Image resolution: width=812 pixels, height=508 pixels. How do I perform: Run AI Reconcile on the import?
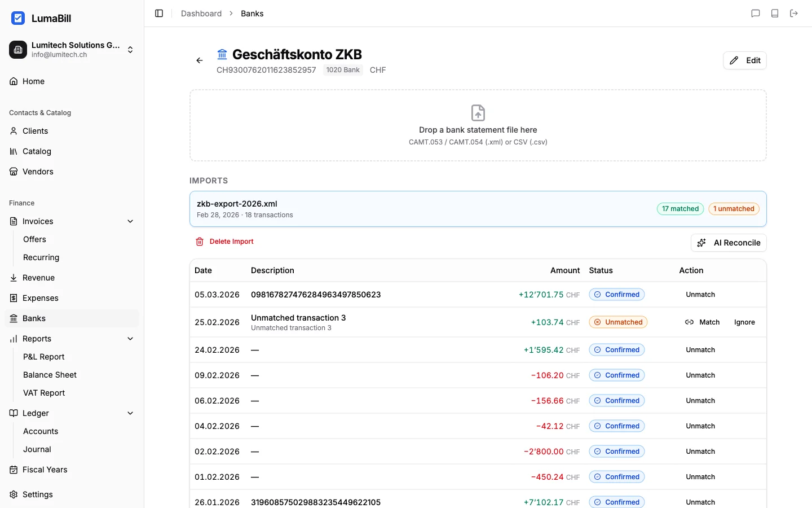[x=729, y=243]
